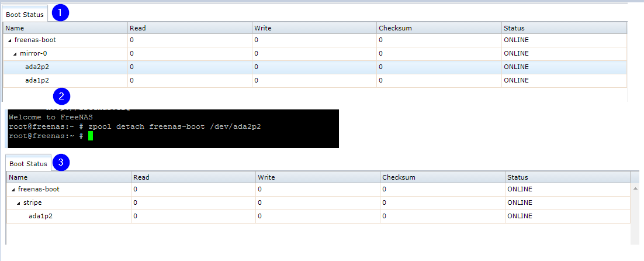The image size is (644, 261).
Task: Click the Checksum value of the mirror-0 row
Action: click(381, 53)
